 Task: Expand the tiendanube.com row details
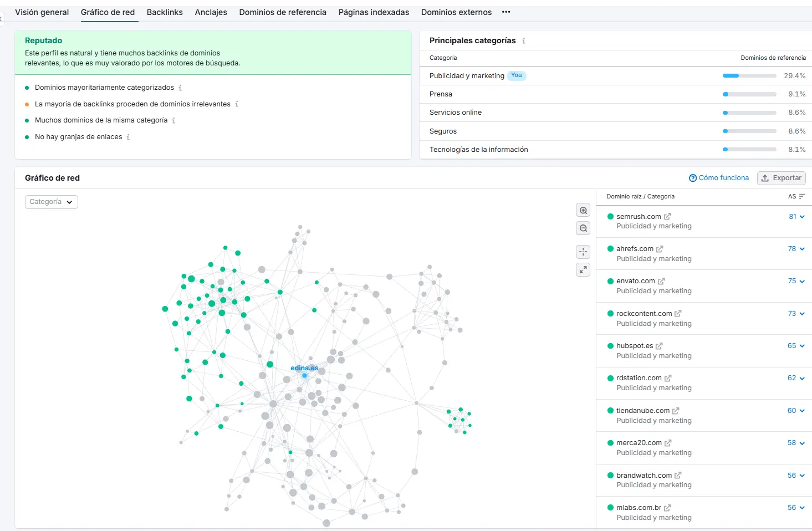pos(802,411)
